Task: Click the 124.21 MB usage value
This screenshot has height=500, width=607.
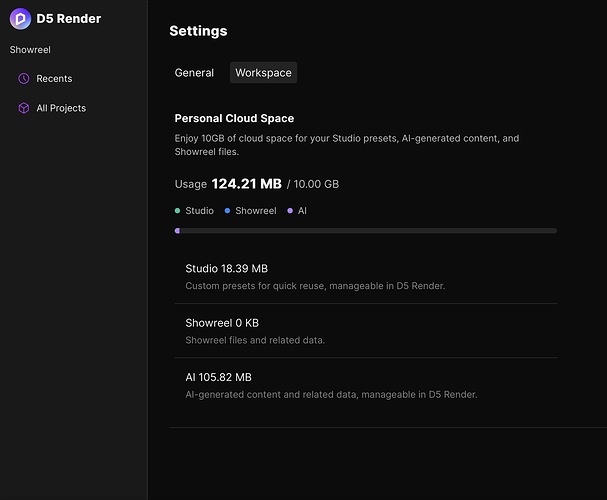Action: point(247,184)
